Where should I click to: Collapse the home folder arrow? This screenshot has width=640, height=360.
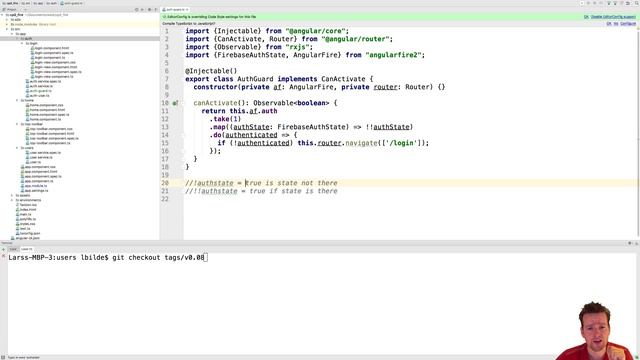coord(17,100)
